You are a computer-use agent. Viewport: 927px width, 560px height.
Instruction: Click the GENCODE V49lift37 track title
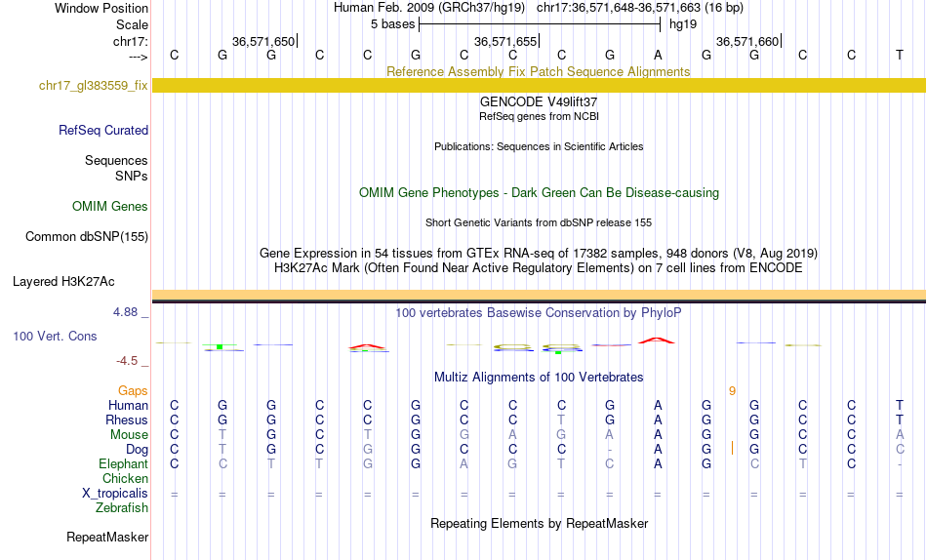[539, 101]
